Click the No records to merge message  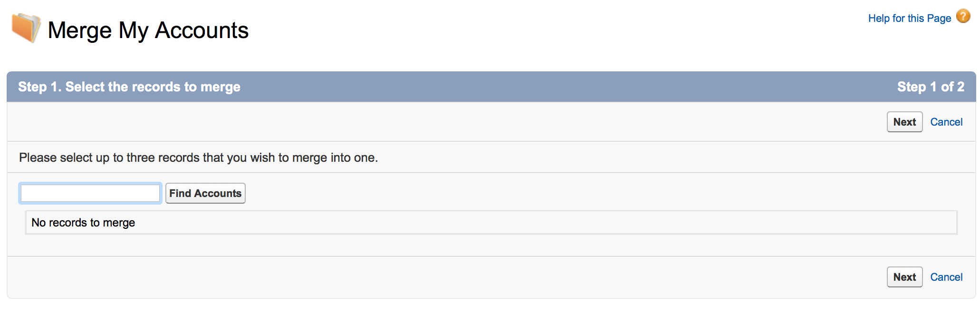tap(83, 223)
